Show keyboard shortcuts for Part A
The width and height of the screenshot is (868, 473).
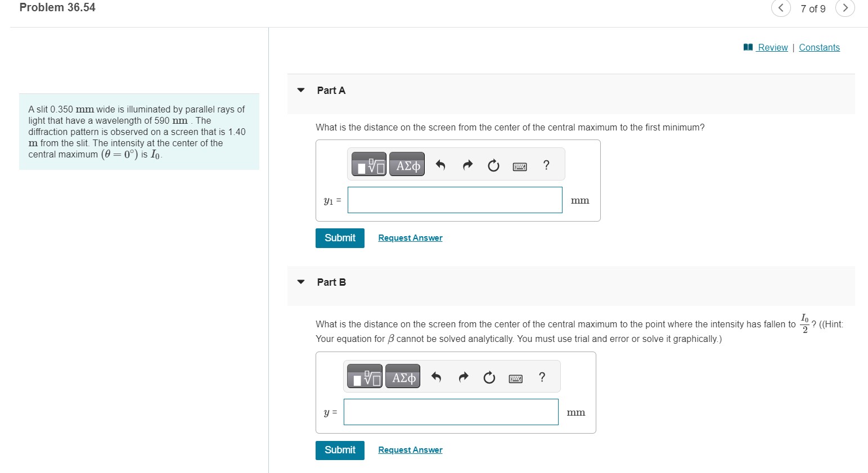(520, 166)
